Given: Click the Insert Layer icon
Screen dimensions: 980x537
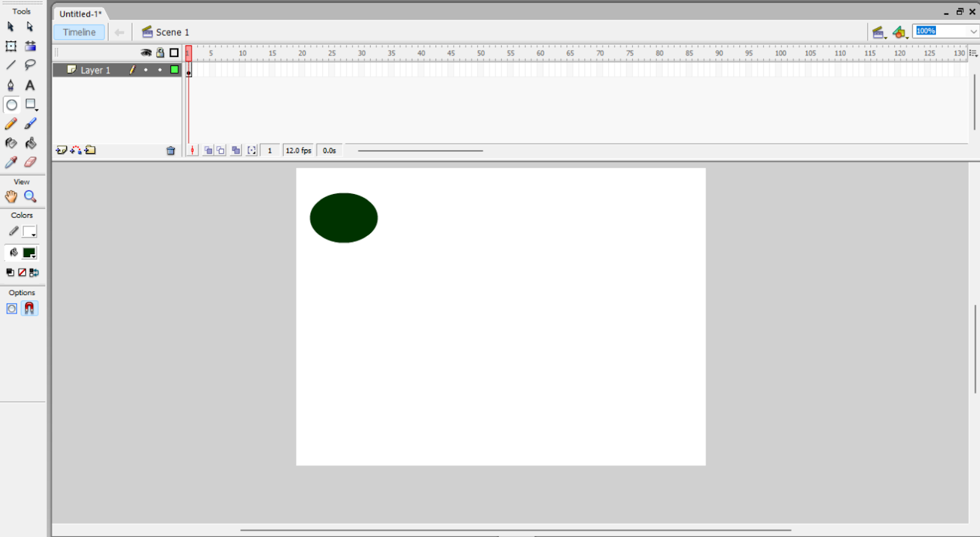Looking at the screenshot, I should (x=61, y=150).
